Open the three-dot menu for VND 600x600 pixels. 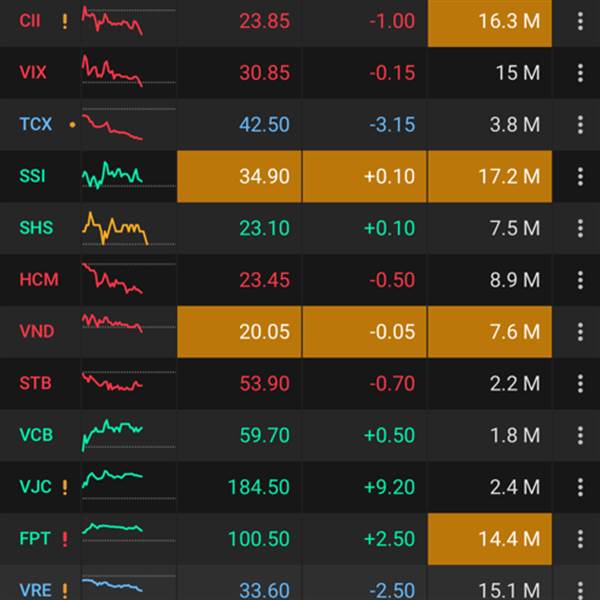[580, 331]
